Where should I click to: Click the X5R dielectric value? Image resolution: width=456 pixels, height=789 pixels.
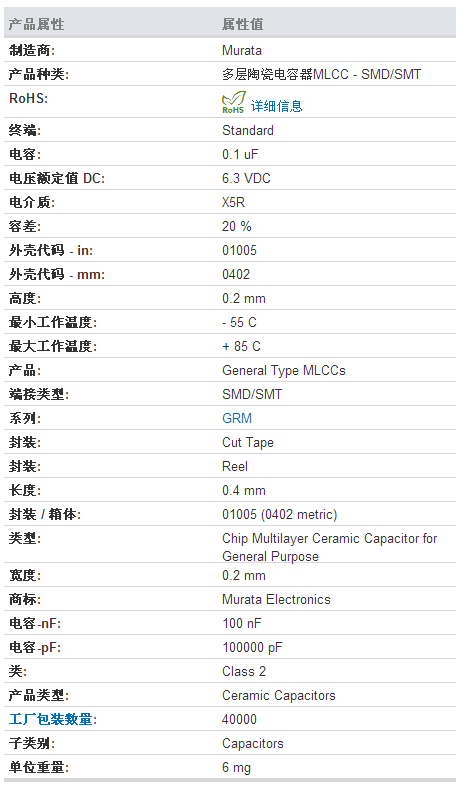[234, 202]
